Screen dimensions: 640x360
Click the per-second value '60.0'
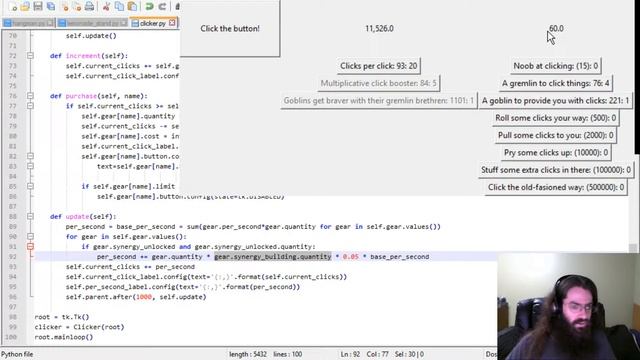click(x=556, y=29)
